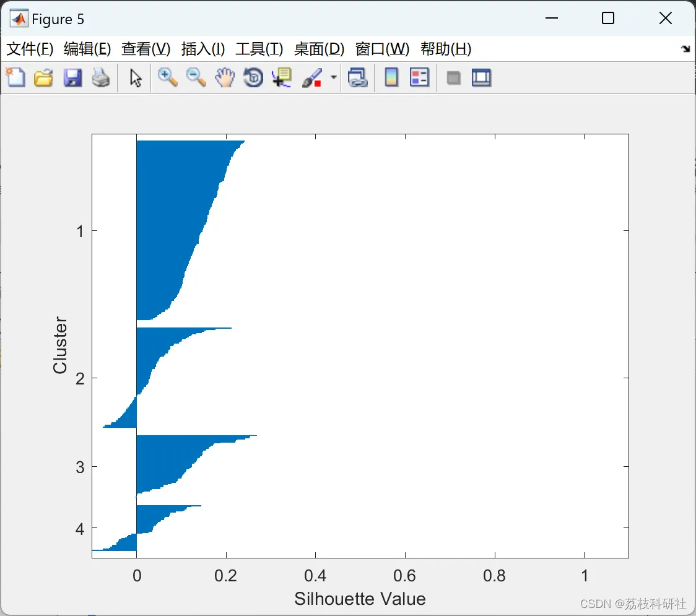Image resolution: width=696 pixels, height=616 pixels.
Task: Click the y-axis tick label 3
Action: 80,467
